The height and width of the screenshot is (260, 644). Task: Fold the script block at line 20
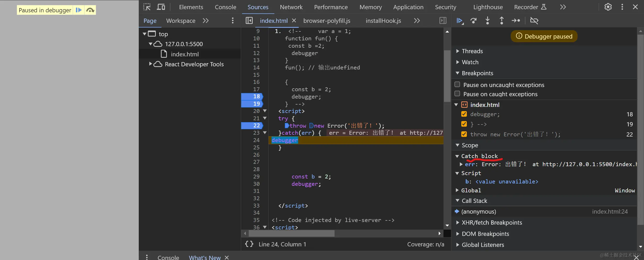point(265,111)
